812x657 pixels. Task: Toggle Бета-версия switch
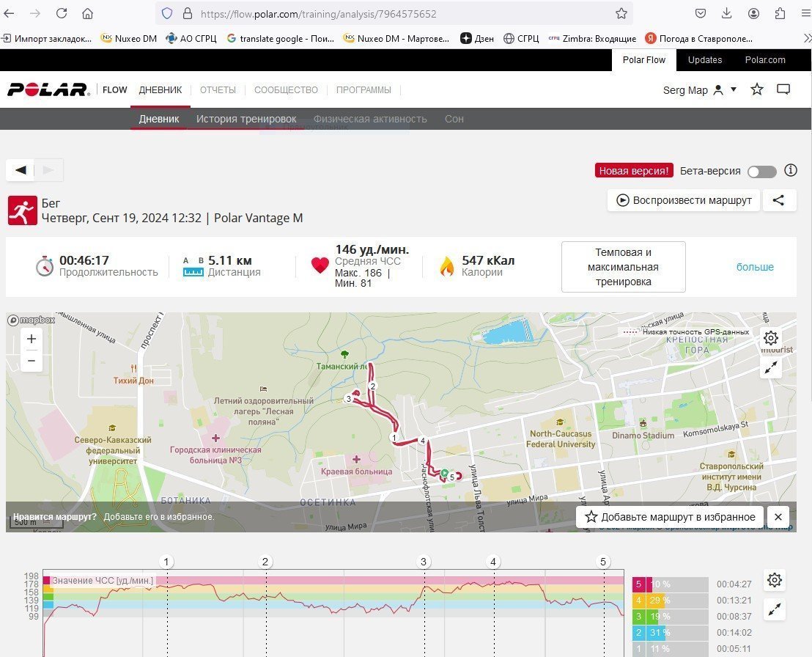click(x=761, y=172)
